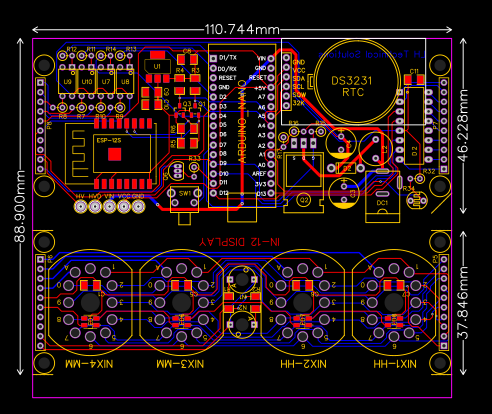Image resolution: width=492 pixels, height=414 pixels.
Task: Select the NIX4-MM nixie tube label
Action: 89,364
